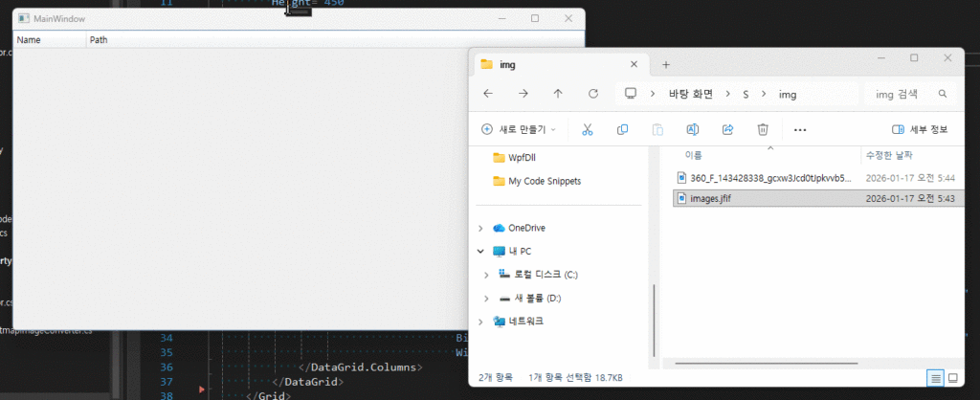The image size is (980, 400).
Task: Click the Delete trash can icon
Action: (x=763, y=129)
